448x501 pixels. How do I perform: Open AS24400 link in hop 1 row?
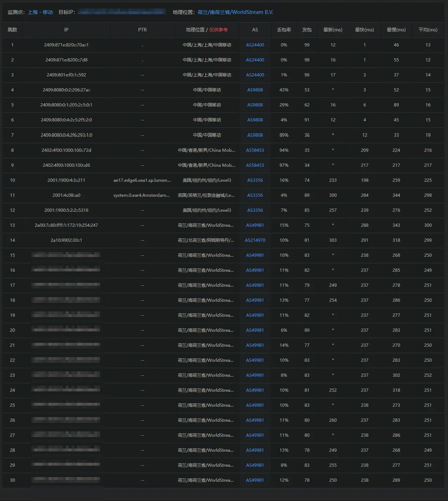coord(255,45)
